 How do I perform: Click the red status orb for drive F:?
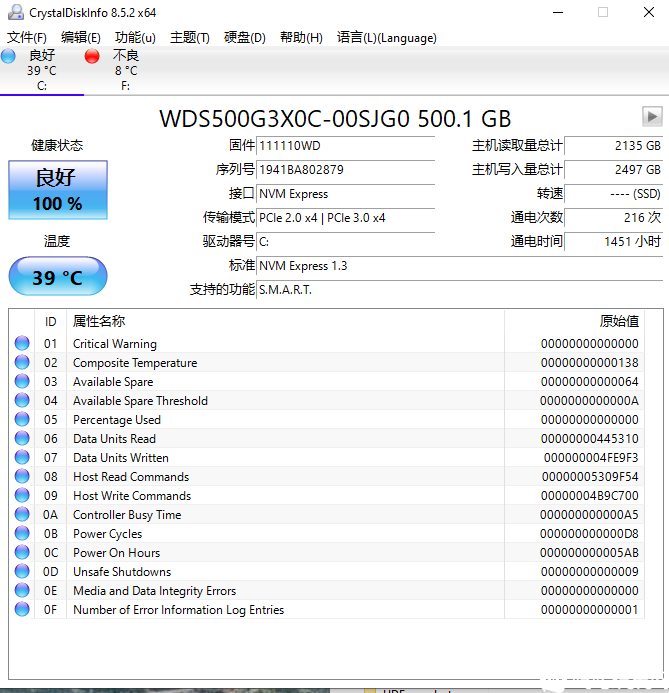pos(92,56)
